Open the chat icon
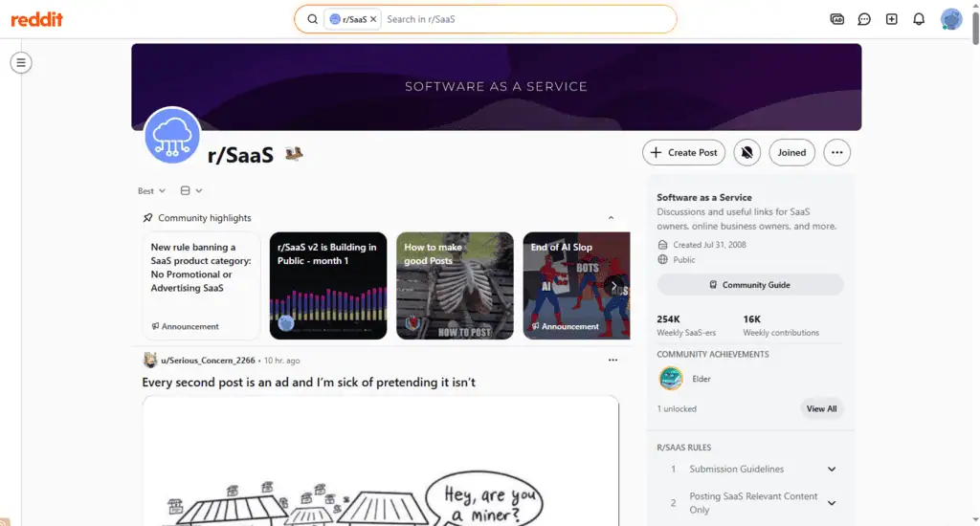980x526 pixels. 864,19
